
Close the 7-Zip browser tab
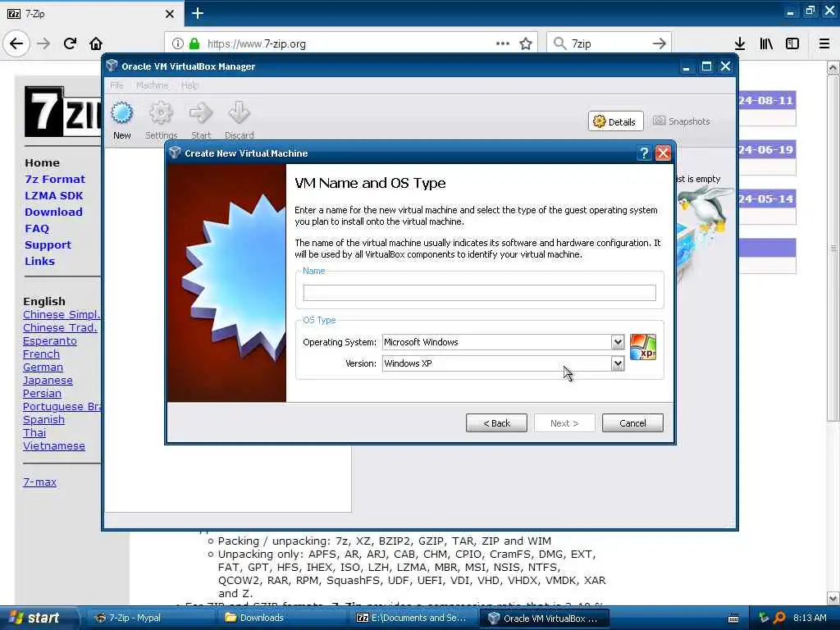(169, 14)
